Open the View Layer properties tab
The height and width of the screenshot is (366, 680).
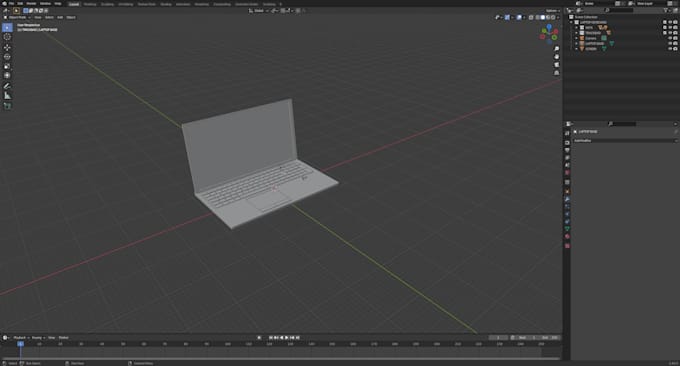pos(567,158)
